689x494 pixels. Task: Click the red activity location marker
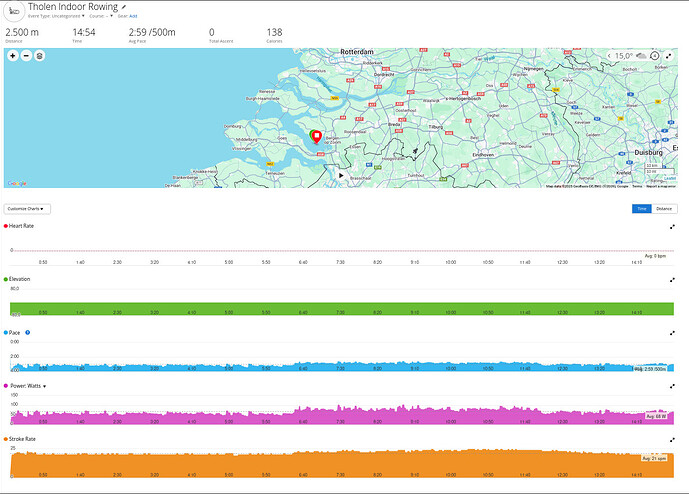pyautogui.click(x=316, y=138)
